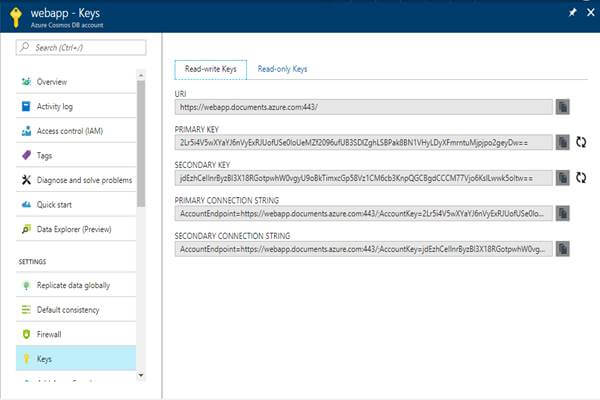Open Replicate data globally setting
This screenshot has height=400, width=600.
[x=76, y=285]
